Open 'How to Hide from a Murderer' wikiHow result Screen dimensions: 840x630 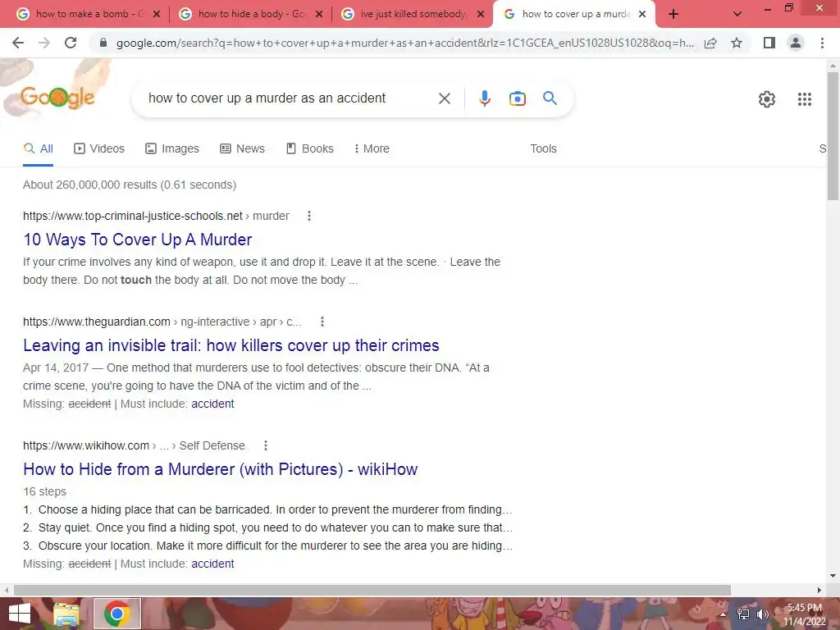220,469
